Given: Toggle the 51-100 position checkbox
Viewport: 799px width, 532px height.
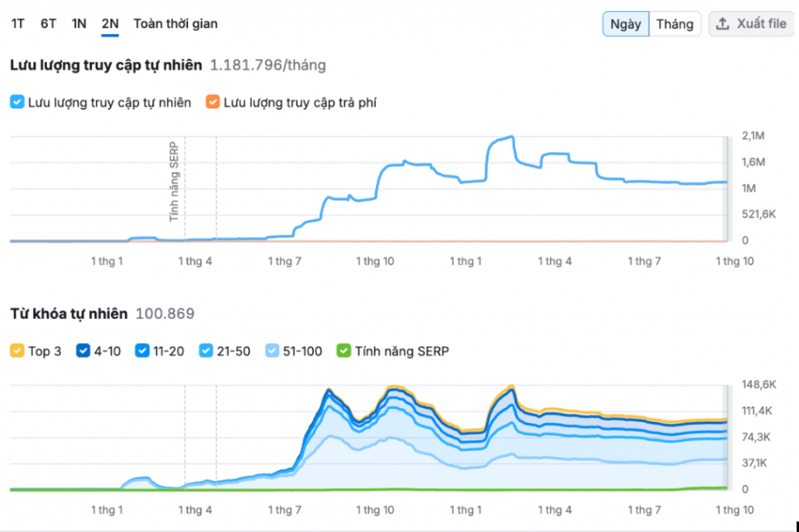Looking at the screenshot, I should [272, 351].
